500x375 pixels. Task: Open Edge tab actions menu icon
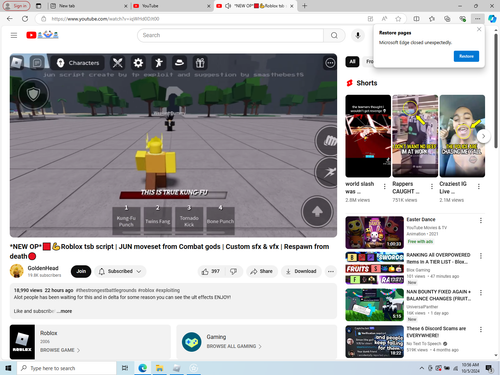[38, 6]
